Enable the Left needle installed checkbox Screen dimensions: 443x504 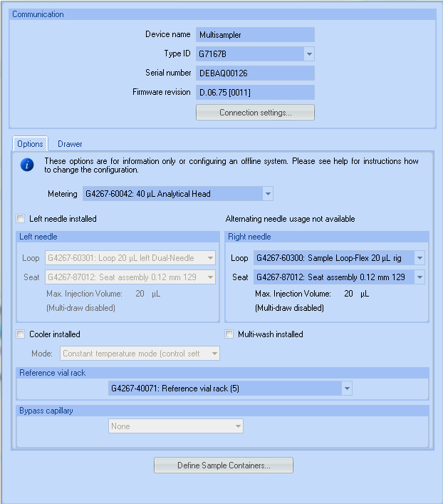tap(21, 219)
